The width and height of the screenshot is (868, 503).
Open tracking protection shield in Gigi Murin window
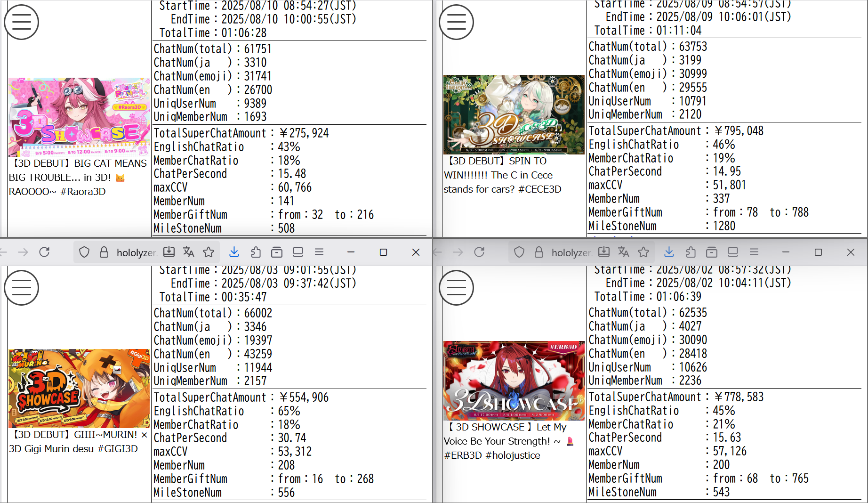click(x=84, y=252)
